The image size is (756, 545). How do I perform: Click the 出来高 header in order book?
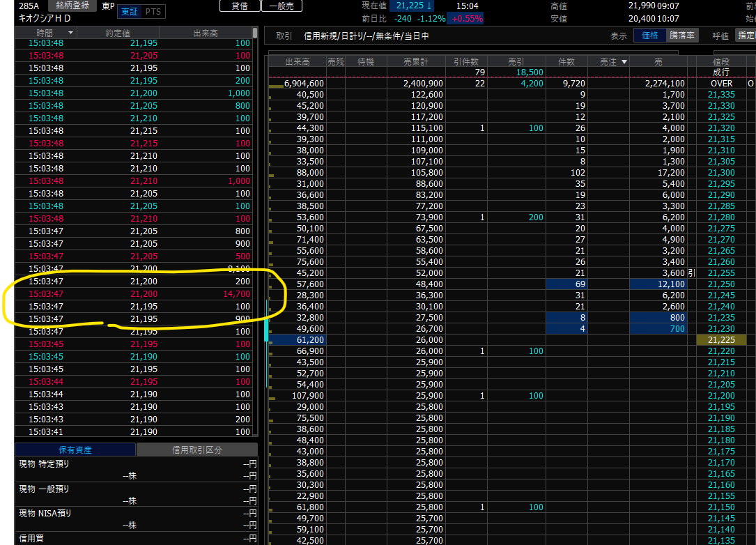296,62
